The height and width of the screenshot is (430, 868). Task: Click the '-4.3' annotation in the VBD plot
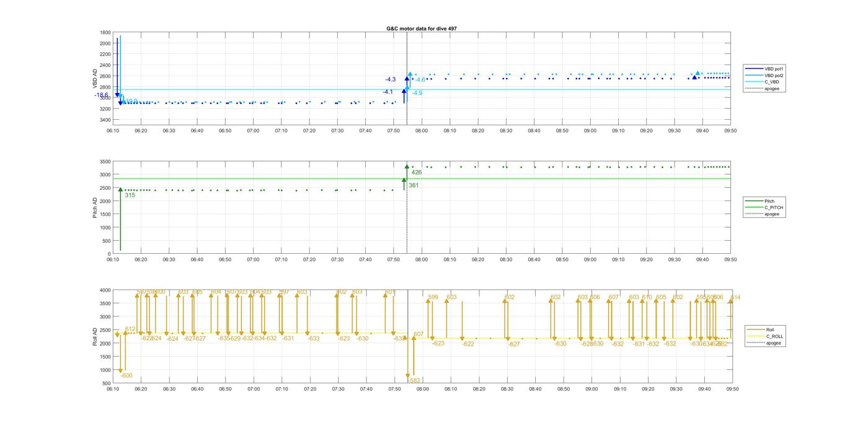tap(391, 79)
